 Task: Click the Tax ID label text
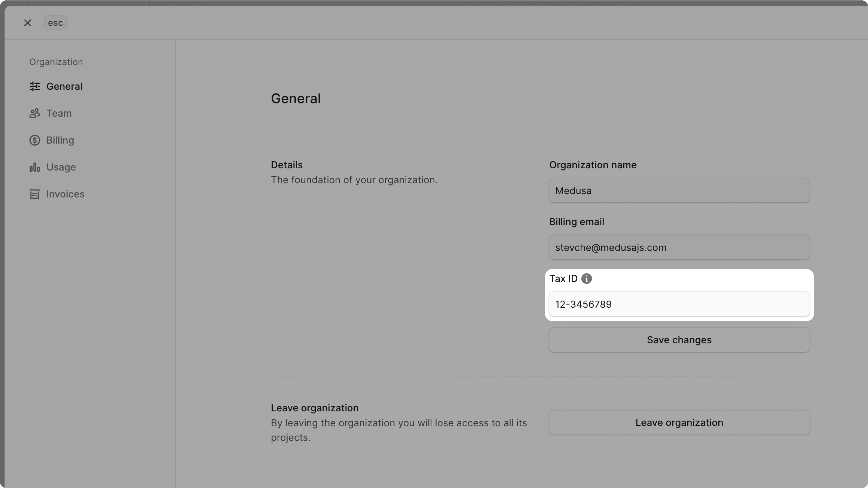point(563,279)
